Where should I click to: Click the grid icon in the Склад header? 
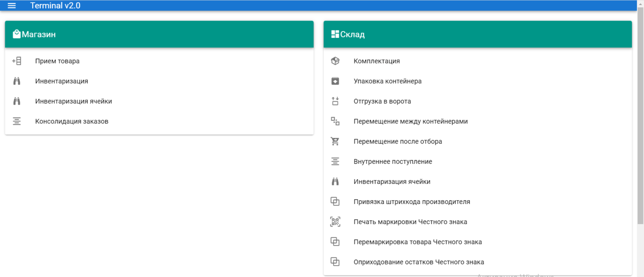335,34
